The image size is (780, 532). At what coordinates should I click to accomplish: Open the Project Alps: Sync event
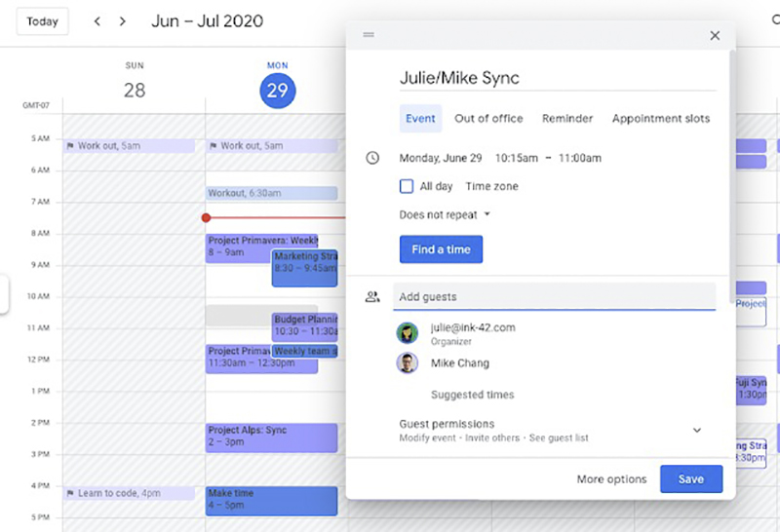(x=271, y=437)
